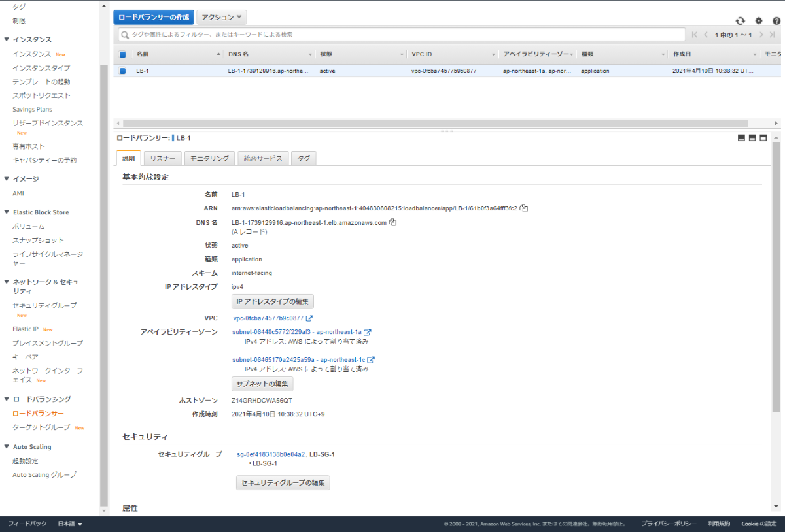The height and width of the screenshot is (532, 785).
Task: Collapse the ネットワーク & セキュリティ section
Action: (x=7, y=282)
